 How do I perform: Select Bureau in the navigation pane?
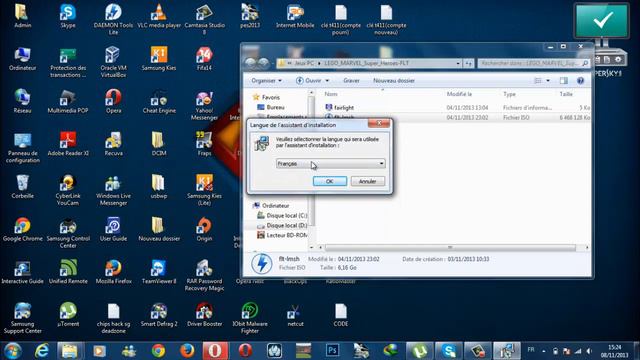click(275, 107)
